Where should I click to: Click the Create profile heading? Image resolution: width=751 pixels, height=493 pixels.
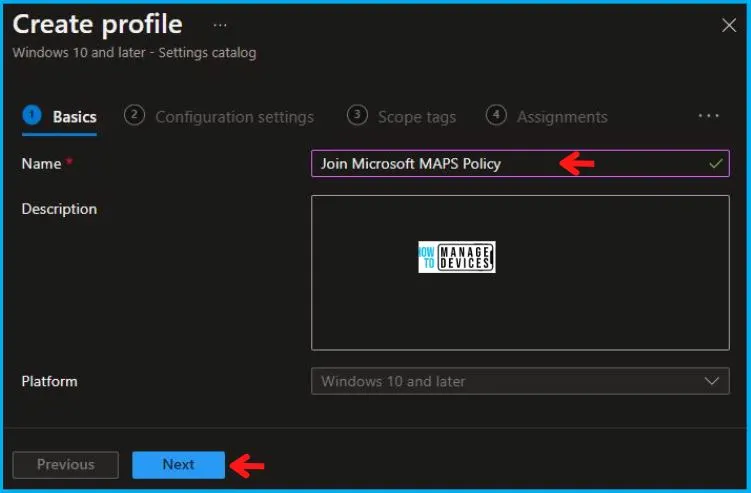point(98,24)
